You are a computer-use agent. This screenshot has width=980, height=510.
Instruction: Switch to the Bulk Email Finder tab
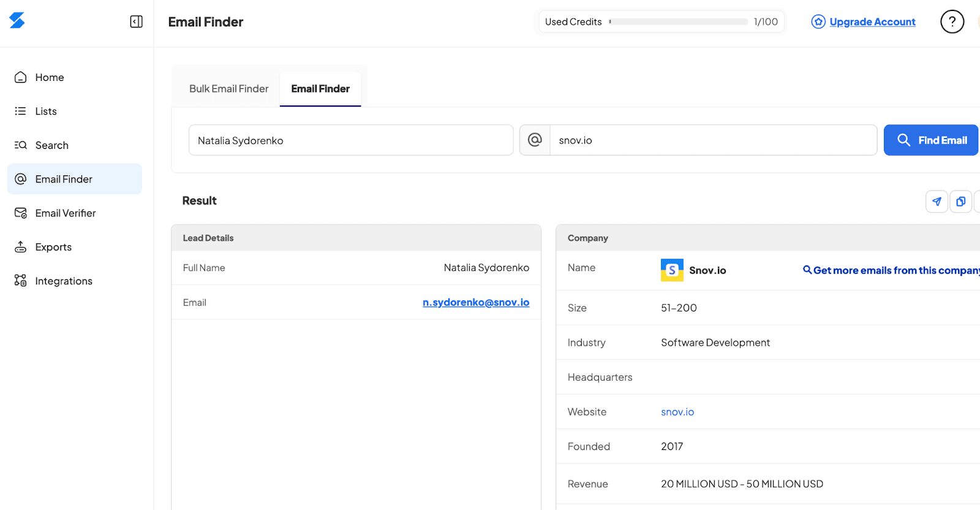(x=228, y=89)
